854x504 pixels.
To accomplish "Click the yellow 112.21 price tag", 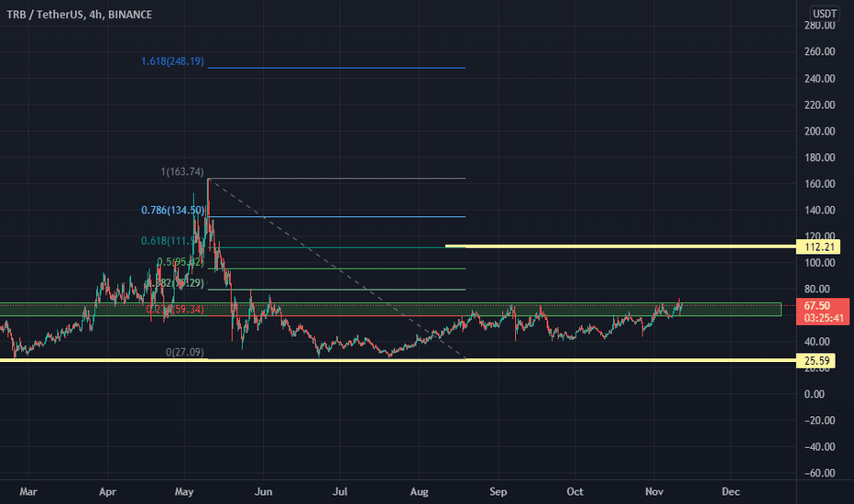I will [x=818, y=247].
